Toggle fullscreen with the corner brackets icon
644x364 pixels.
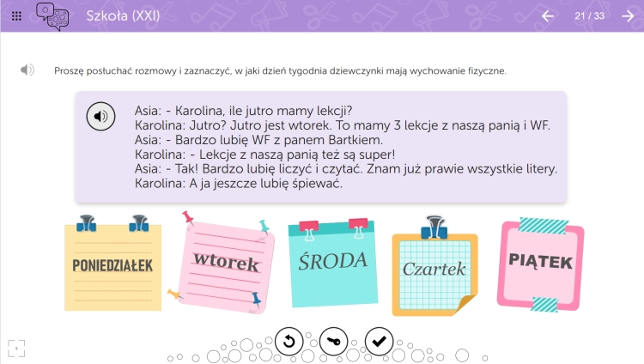[16, 349]
